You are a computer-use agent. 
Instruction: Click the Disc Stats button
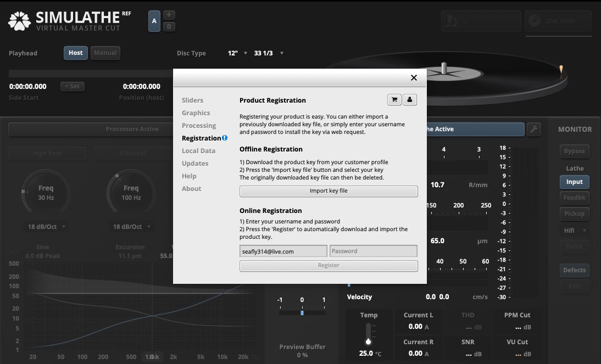click(x=558, y=21)
